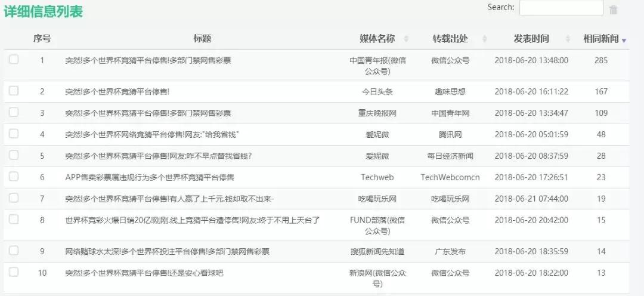Image resolution: width=644 pixels, height=296 pixels.
Task: Click the 发表时间 header label
Action: tap(531, 39)
